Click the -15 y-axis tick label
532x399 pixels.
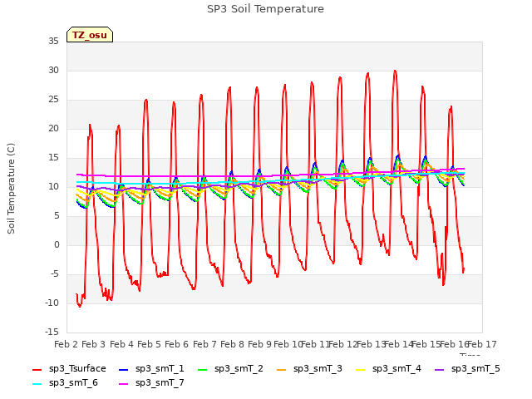tap(52, 332)
